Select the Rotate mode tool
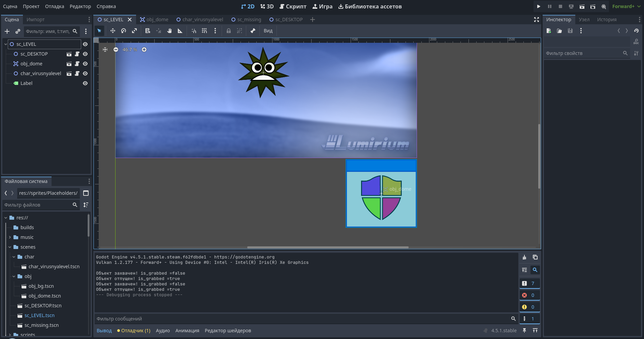The image size is (644, 339). [x=124, y=31]
